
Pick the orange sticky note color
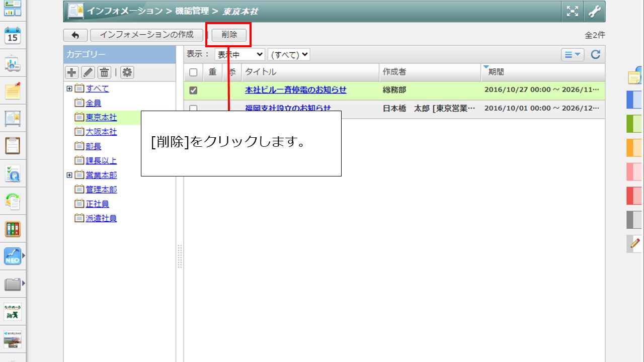coord(634,148)
